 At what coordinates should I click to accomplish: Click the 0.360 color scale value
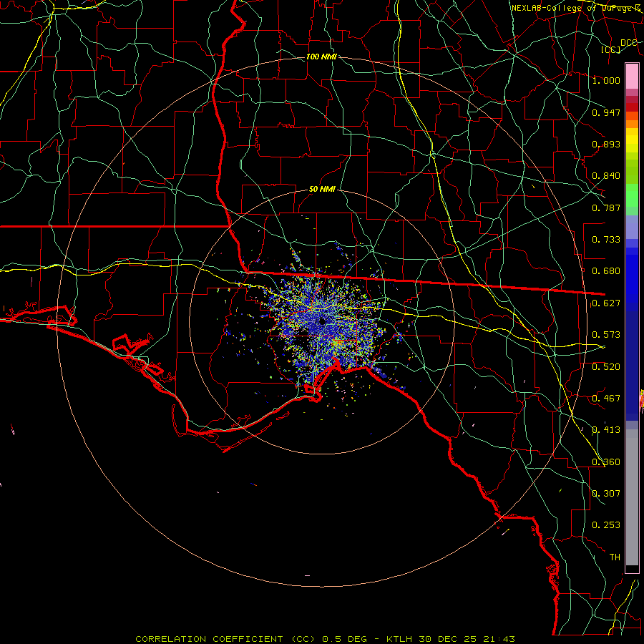pos(606,462)
